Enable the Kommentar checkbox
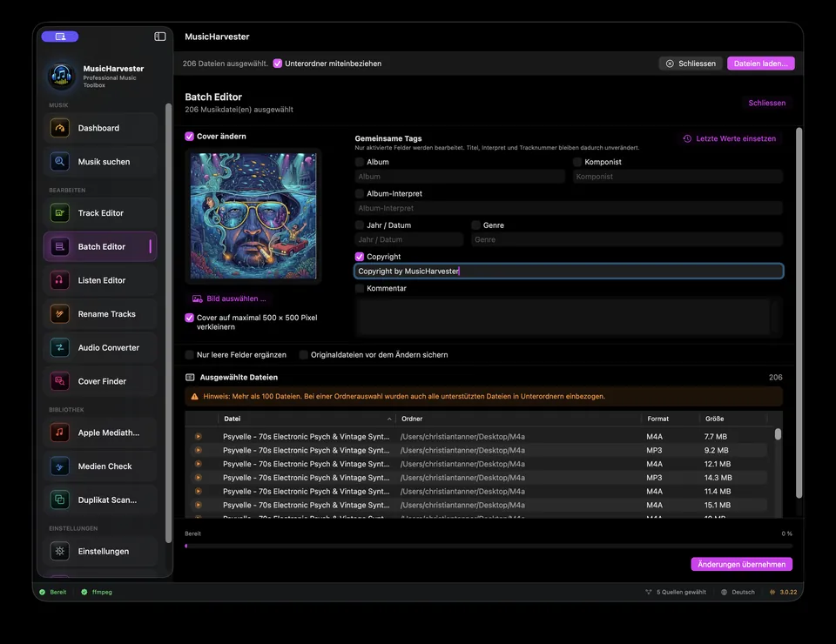Screen dimensions: 836x644 point(360,288)
